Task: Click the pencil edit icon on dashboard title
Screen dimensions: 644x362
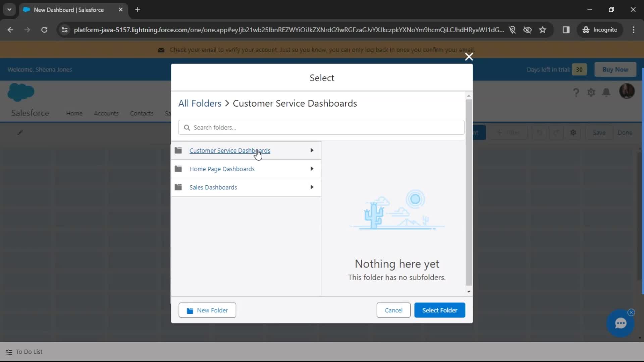Action: click(x=20, y=132)
